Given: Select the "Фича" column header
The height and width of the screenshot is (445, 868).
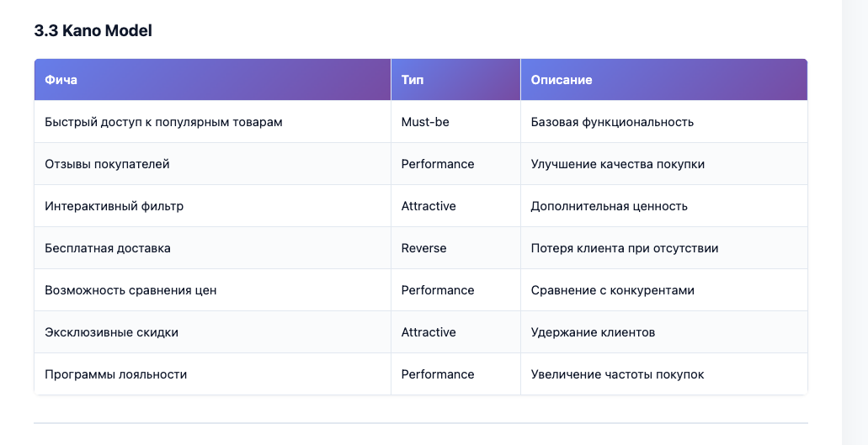Looking at the screenshot, I should 212,80.
